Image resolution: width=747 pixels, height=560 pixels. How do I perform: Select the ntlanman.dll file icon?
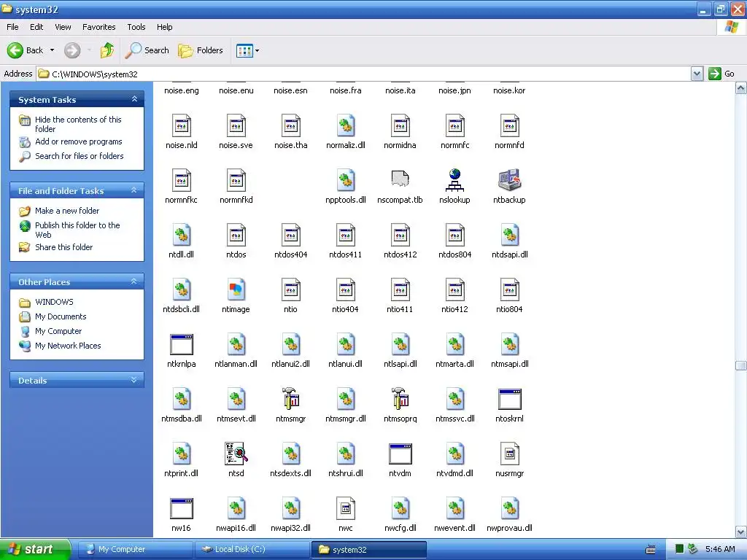(236, 344)
